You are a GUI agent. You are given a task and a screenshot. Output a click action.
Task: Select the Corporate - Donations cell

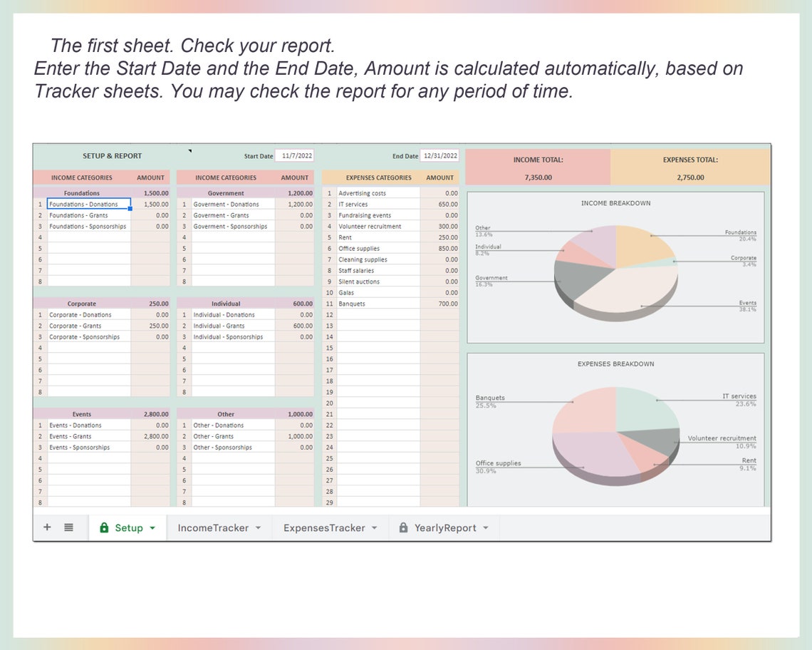tap(88, 314)
